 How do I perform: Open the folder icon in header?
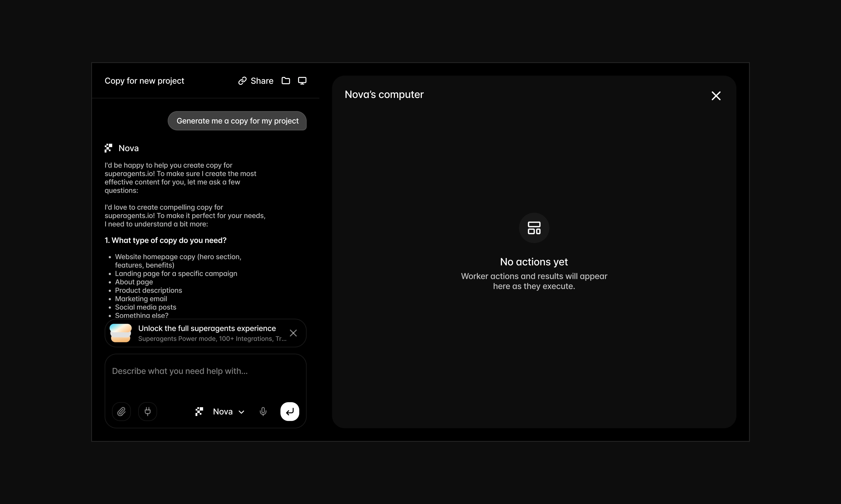pos(285,81)
